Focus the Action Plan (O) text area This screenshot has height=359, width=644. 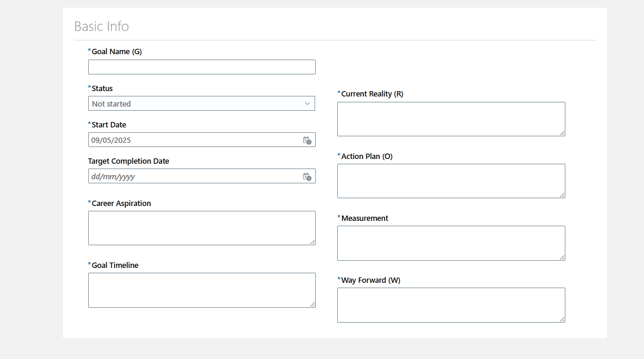click(x=451, y=181)
